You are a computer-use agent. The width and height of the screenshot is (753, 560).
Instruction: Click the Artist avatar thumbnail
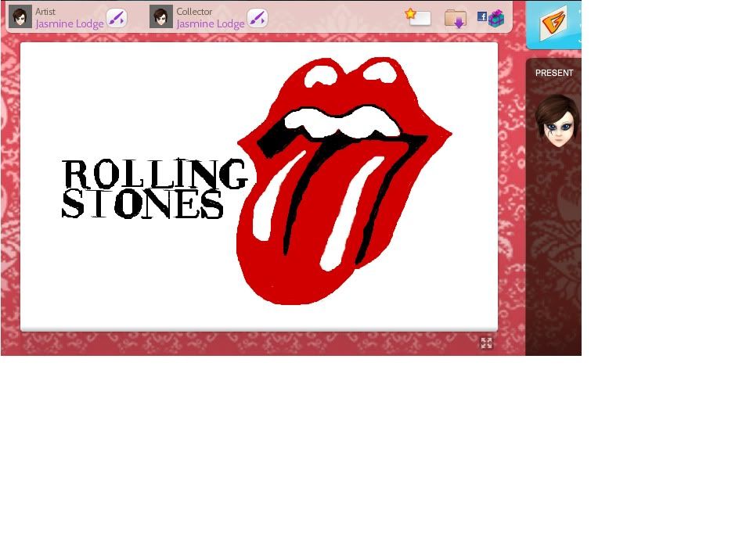click(20, 16)
